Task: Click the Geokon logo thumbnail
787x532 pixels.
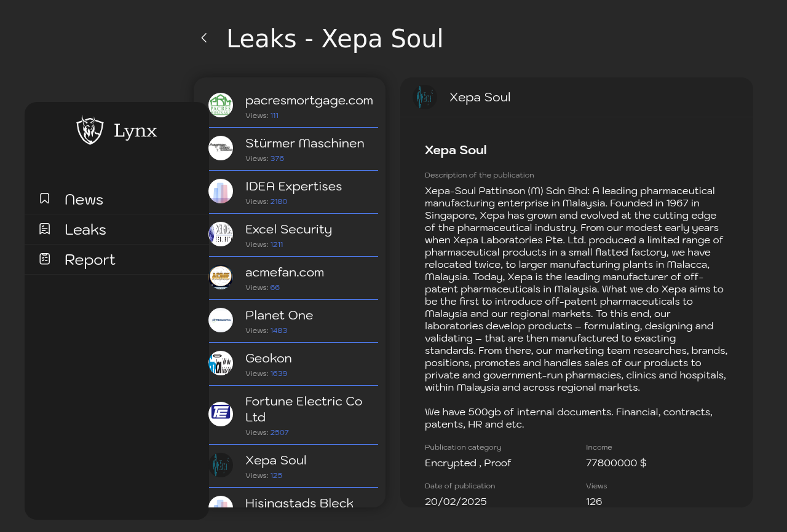Action: (221, 363)
